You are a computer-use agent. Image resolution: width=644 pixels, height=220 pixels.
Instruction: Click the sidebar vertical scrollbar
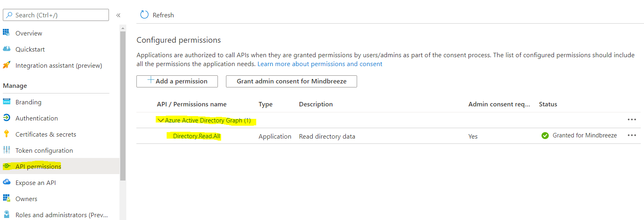123,105
